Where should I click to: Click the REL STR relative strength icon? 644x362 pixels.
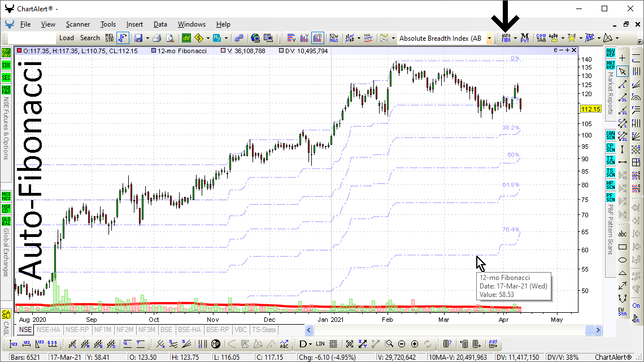pos(109,38)
